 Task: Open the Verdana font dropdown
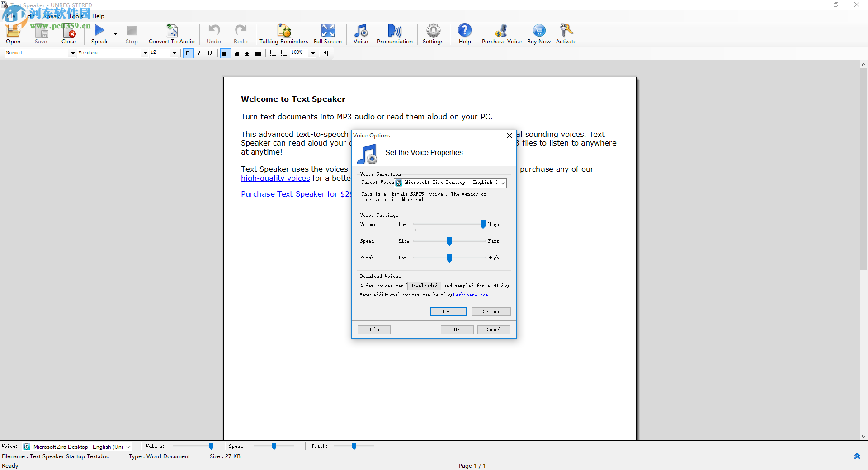145,53
